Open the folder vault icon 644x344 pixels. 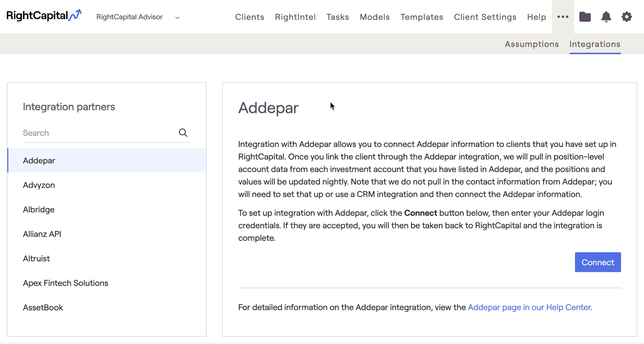click(585, 17)
